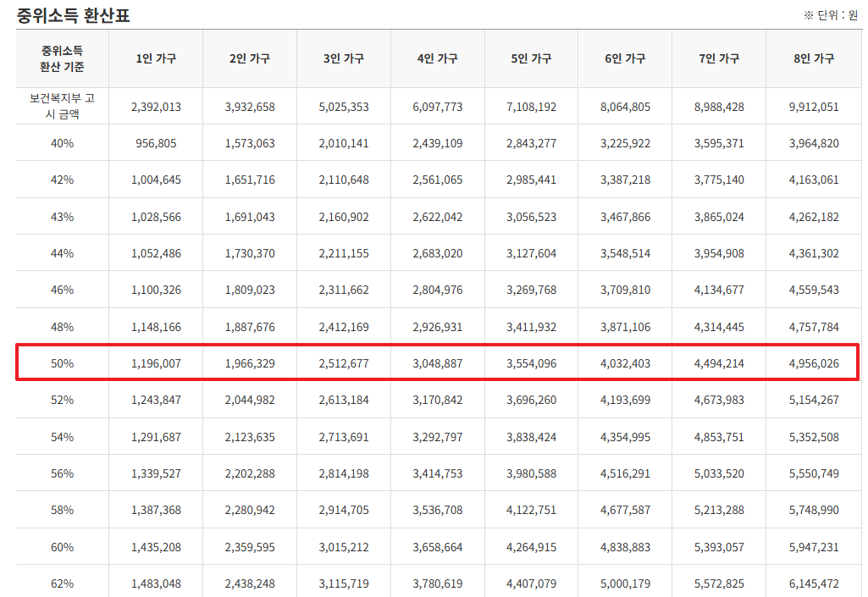Click the 보건복지부 고시 금액 row label
The height and width of the screenshot is (597, 868).
(x=59, y=105)
